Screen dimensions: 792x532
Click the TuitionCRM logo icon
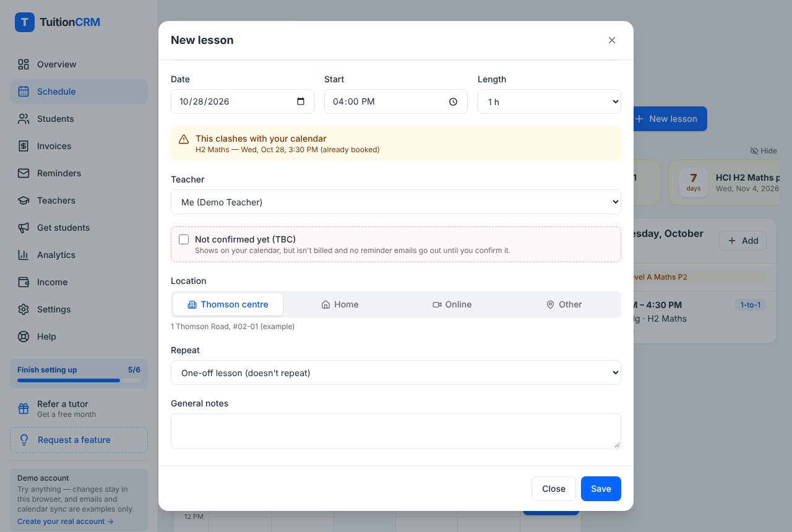pos(25,22)
